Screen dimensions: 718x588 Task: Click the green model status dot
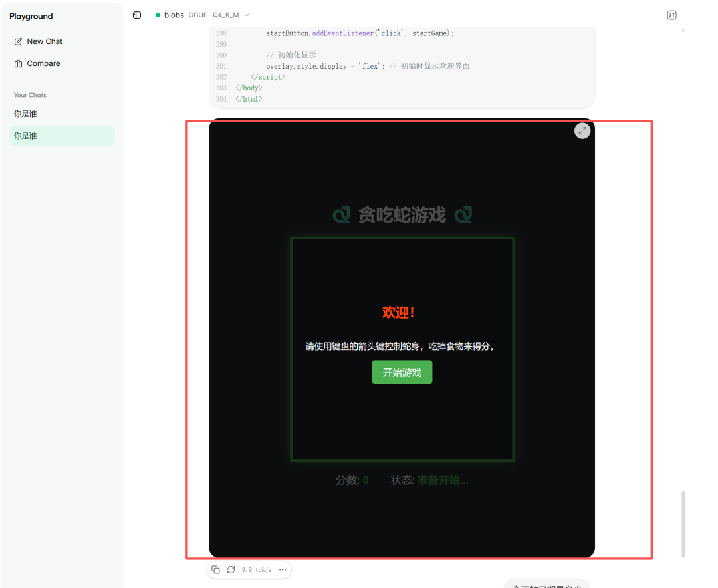158,15
